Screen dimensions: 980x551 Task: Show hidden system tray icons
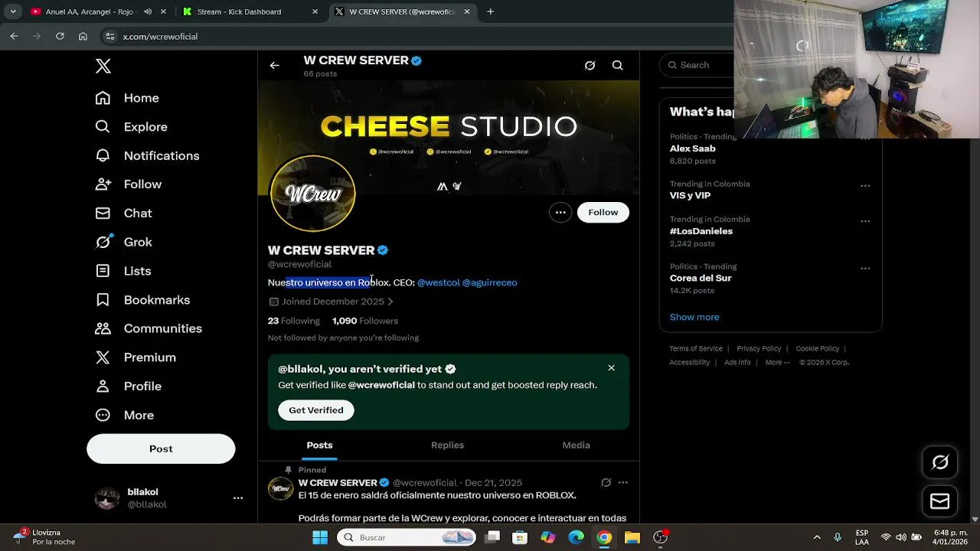[817, 537]
